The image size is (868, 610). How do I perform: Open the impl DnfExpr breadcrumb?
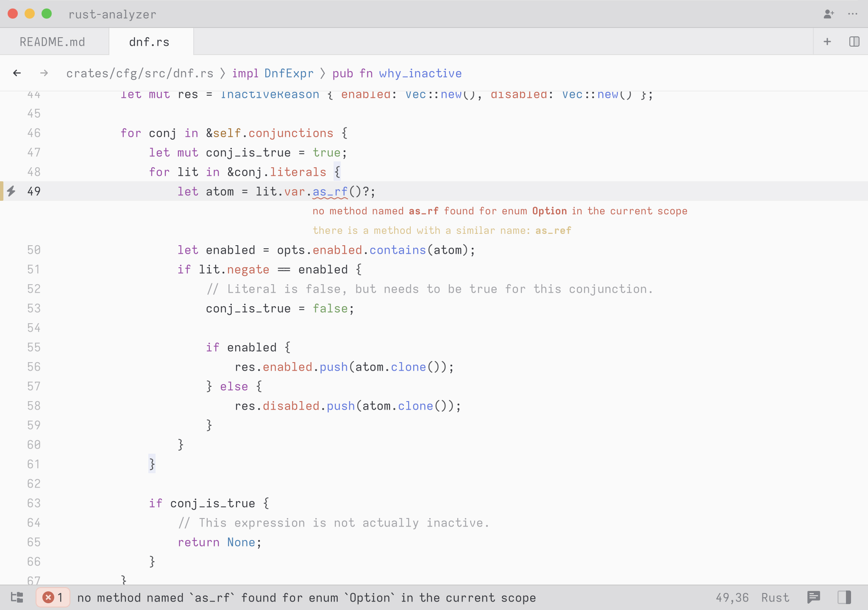(x=273, y=73)
